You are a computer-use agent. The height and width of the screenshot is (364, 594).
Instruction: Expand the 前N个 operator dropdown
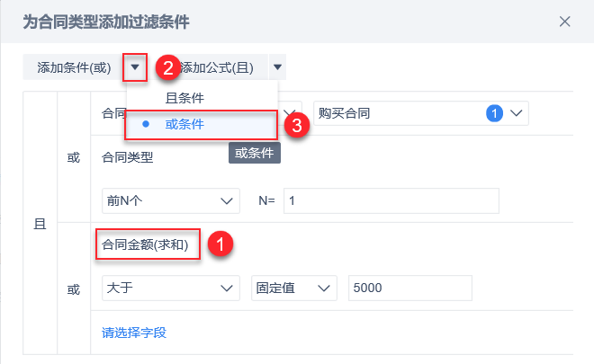point(171,200)
